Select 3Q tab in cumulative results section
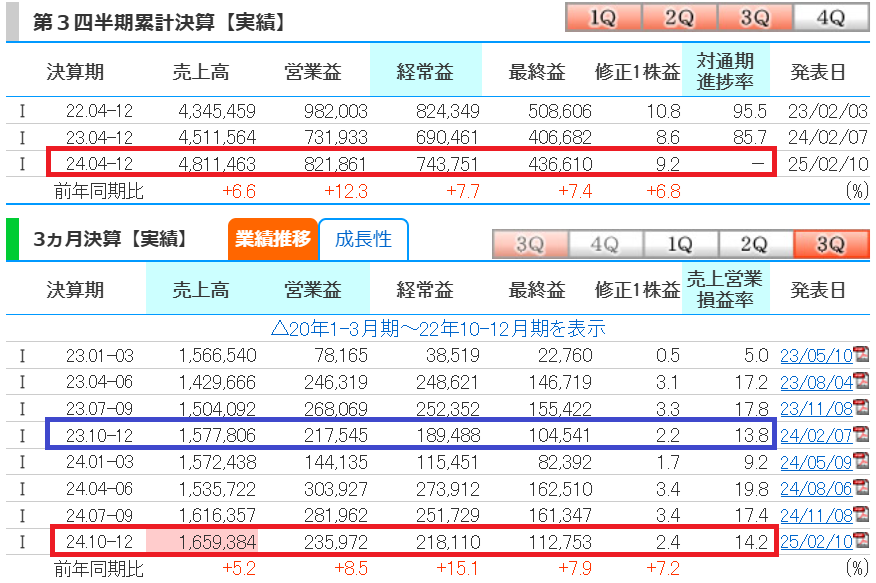Image resolution: width=876 pixels, height=583 pixels. coord(755,17)
